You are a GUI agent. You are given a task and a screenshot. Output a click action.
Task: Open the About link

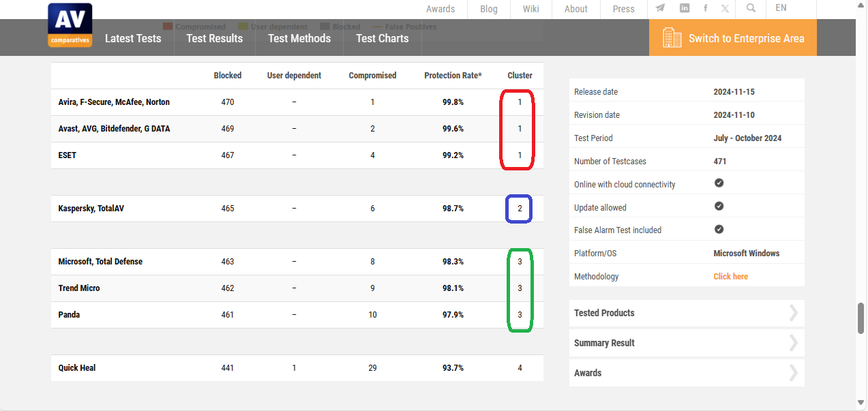(x=576, y=9)
